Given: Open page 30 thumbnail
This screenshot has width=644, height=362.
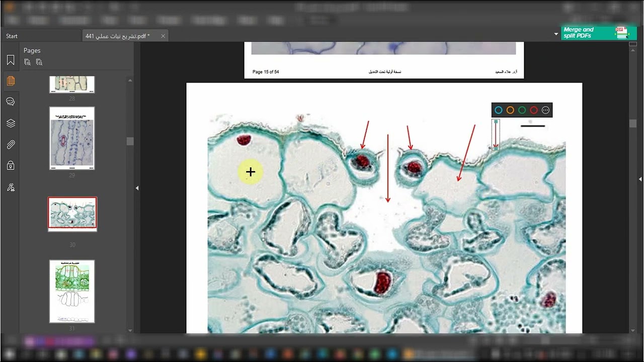Looking at the screenshot, I should [x=72, y=214].
